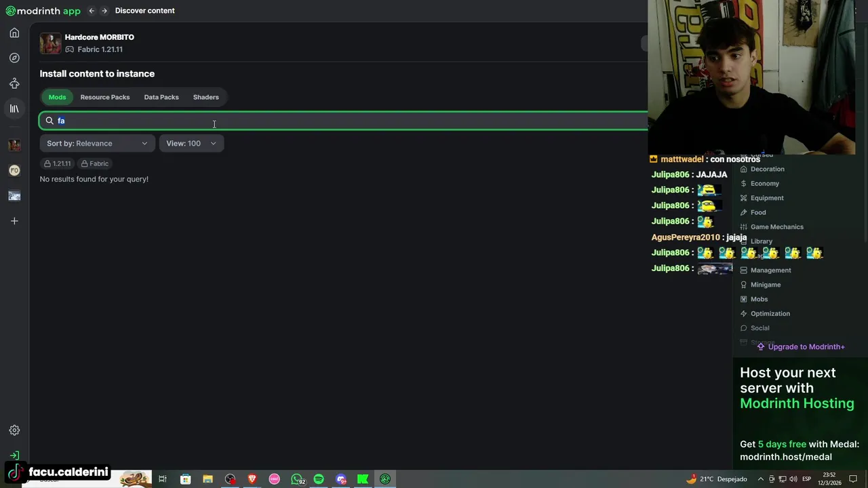
Task: Open OBS Studio from taskbar
Action: pyautogui.click(x=230, y=479)
